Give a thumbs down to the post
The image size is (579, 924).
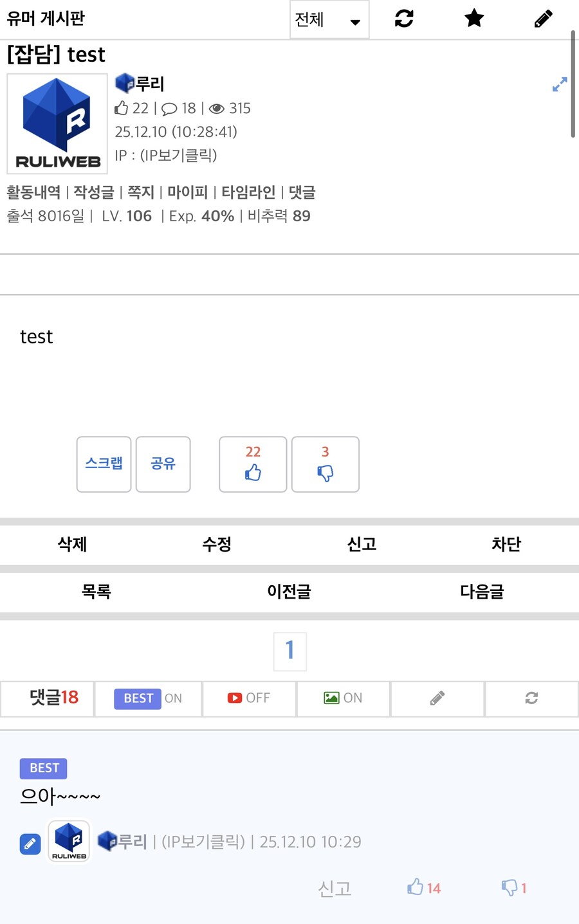[325, 464]
